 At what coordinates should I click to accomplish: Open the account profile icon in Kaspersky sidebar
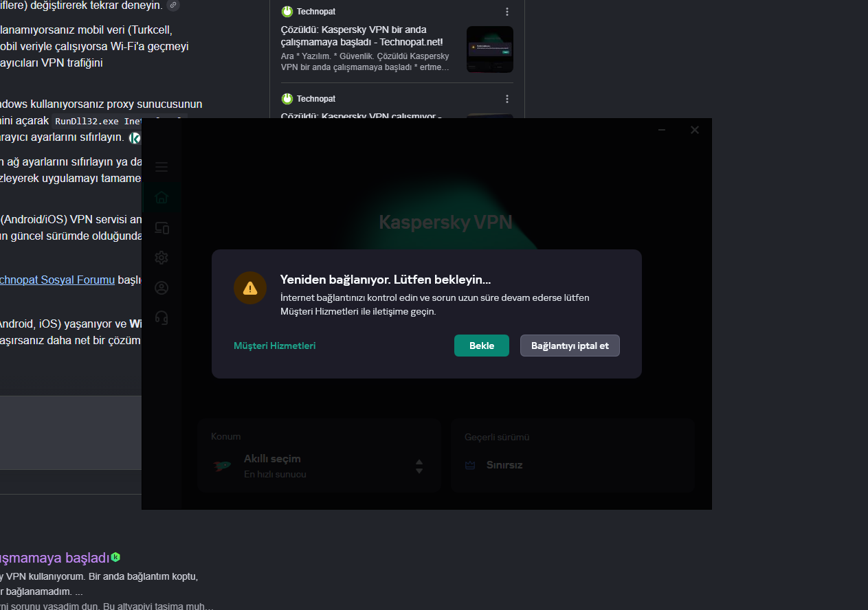(x=162, y=288)
